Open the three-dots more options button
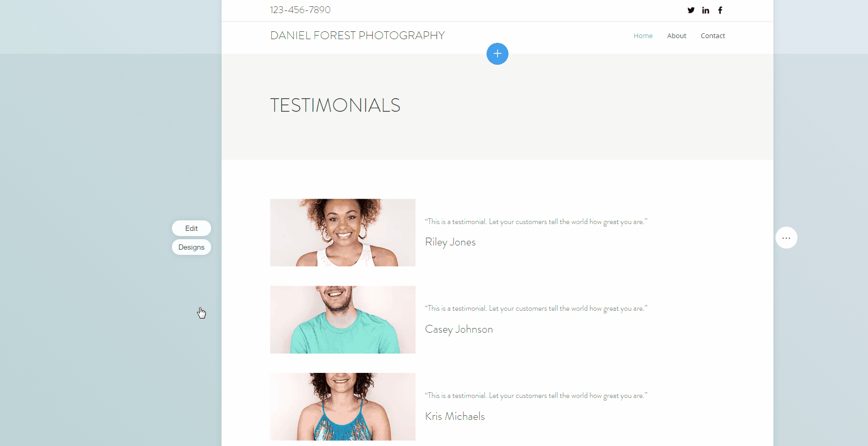The image size is (868, 446). (786, 238)
